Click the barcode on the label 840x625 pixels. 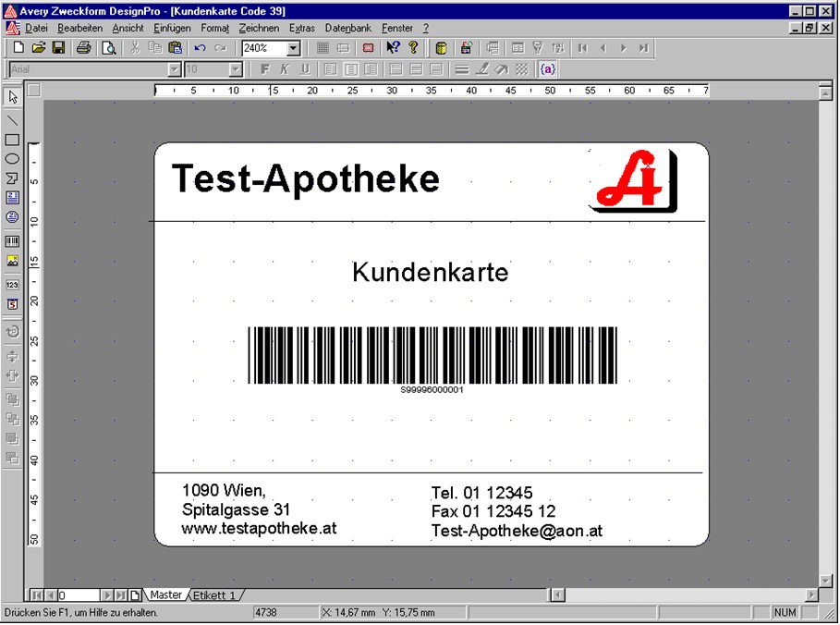click(x=432, y=355)
